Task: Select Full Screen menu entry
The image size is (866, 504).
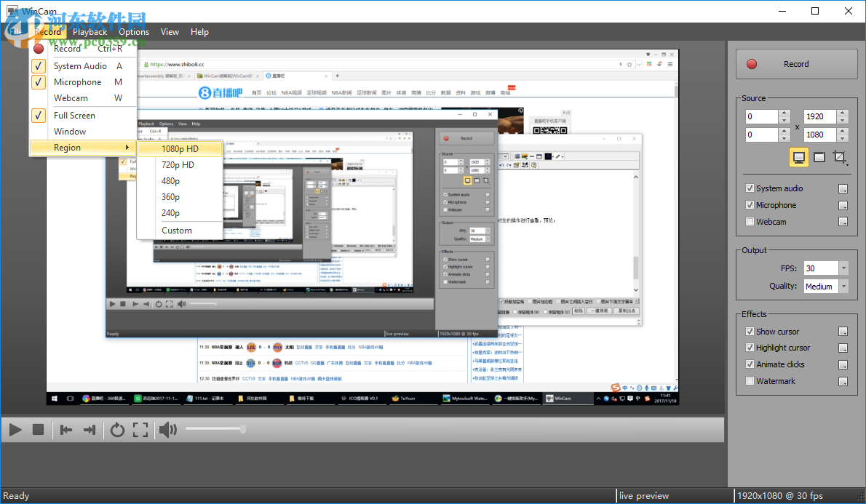Action: point(83,116)
